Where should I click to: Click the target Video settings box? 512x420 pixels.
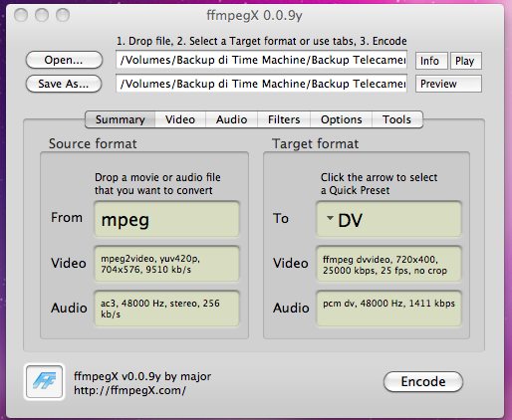click(388, 264)
